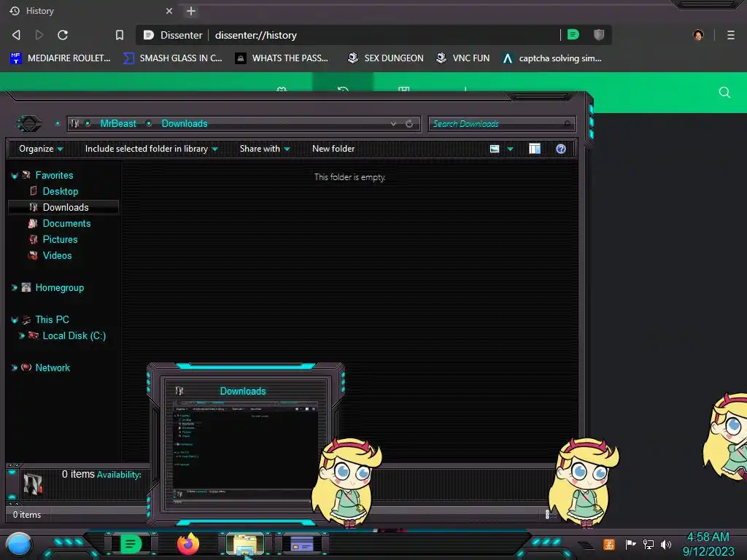Click the Downloads taskbar preview thumbnail
Screen dimensions: 747x560
coord(245,444)
